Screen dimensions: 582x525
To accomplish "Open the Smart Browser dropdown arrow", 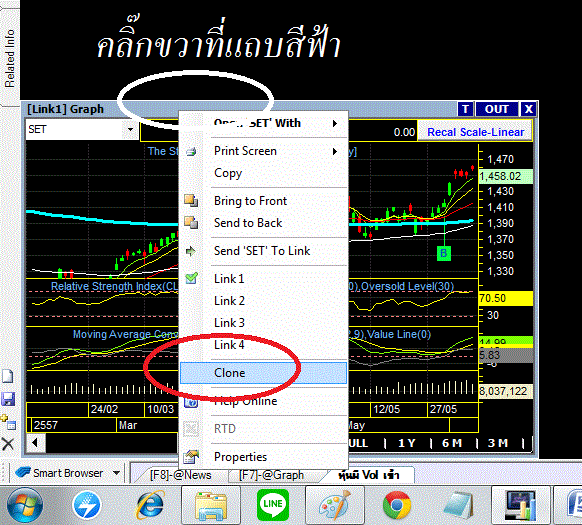I will pos(117,473).
